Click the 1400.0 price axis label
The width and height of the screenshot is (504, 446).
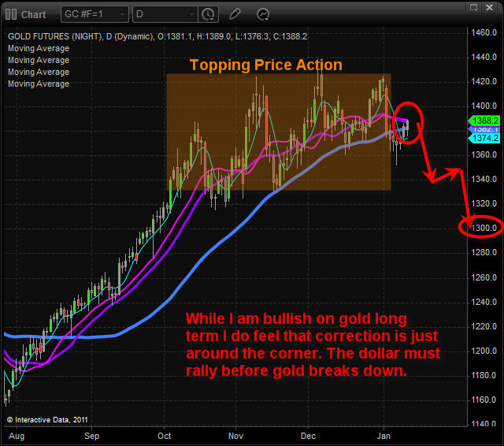484,106
